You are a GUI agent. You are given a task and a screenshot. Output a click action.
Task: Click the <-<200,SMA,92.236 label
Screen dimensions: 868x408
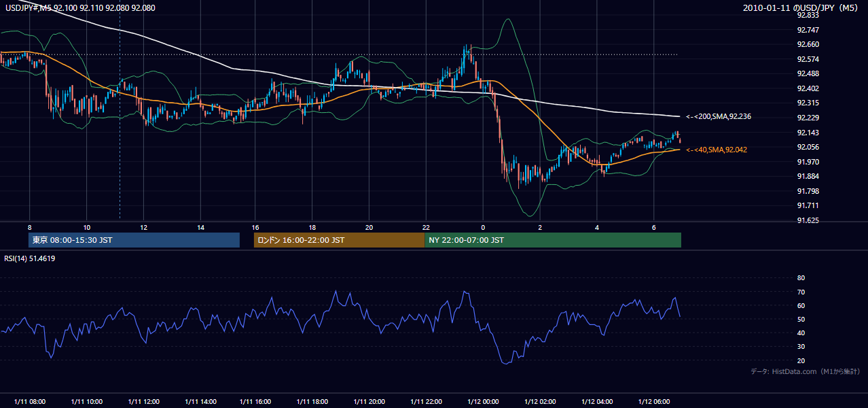click(719, 117)
